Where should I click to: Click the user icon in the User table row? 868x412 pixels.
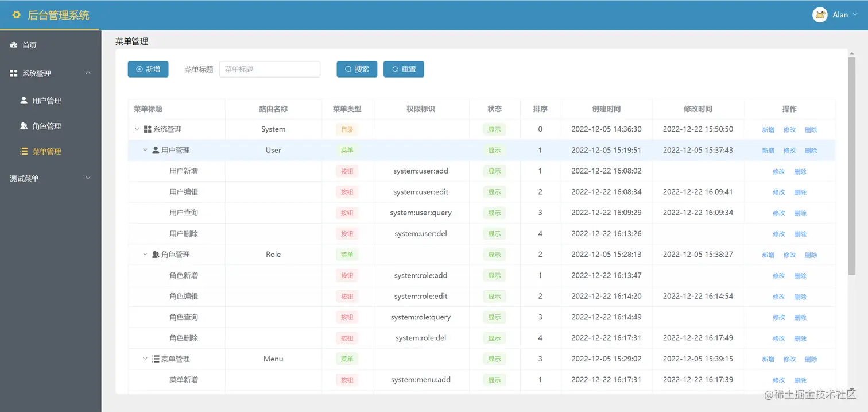tap(156, 150)
